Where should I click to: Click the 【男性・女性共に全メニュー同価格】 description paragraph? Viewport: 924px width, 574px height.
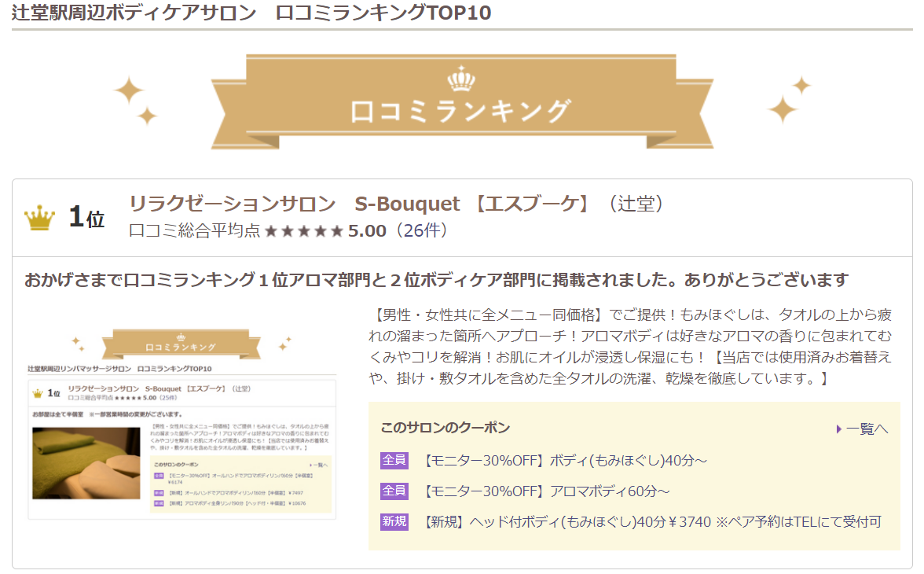630,347
